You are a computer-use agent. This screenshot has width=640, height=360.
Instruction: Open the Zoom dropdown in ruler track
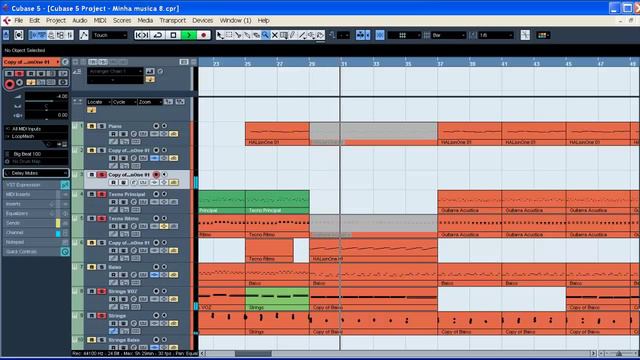tap(150, 102)
